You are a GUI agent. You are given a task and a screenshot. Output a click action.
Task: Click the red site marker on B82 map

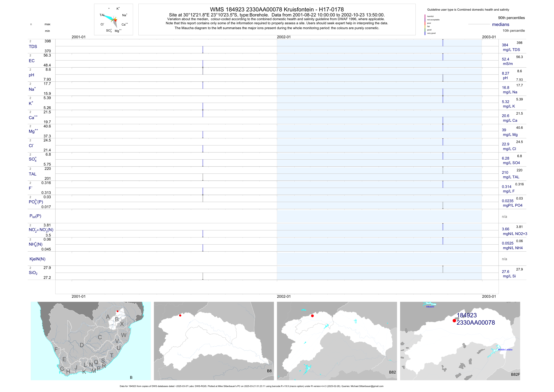point(312,316)
